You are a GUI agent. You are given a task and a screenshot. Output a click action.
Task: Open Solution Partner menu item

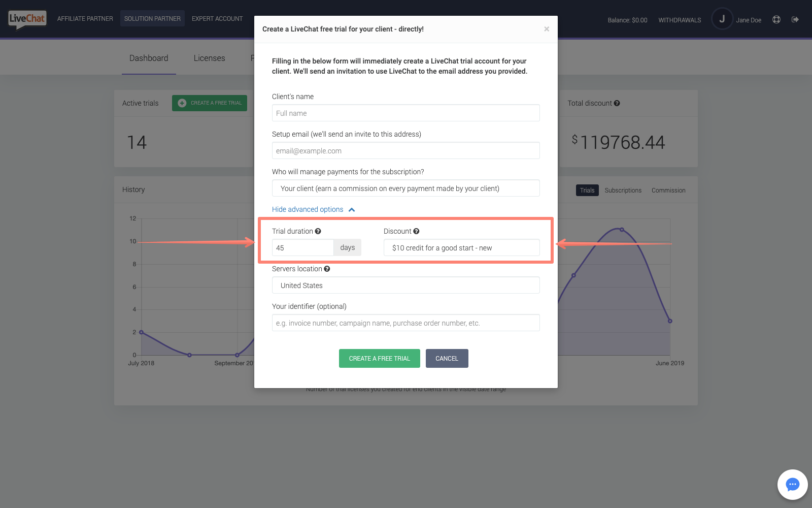[x=152, y=19]
